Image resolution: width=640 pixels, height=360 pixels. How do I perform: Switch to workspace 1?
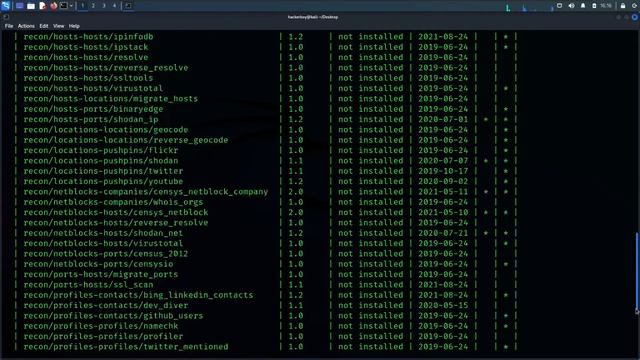click(x=82, y=6)
